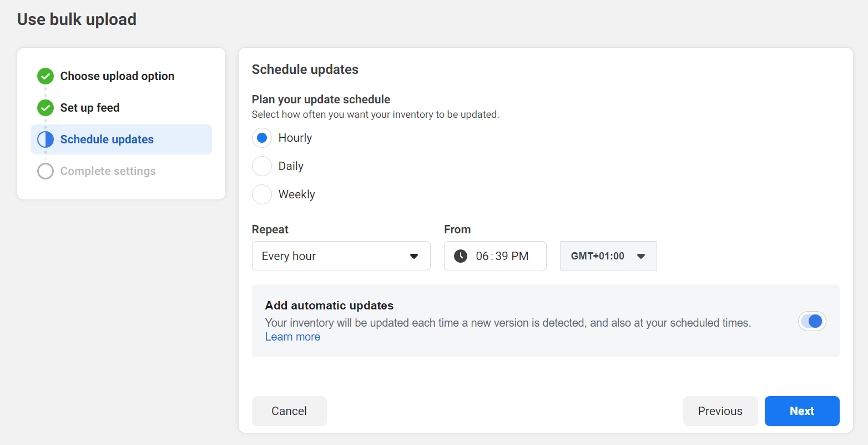Open the Schedule updates step
The width and height of the screenshot is (868, 445).
click(x=107, y=139)
